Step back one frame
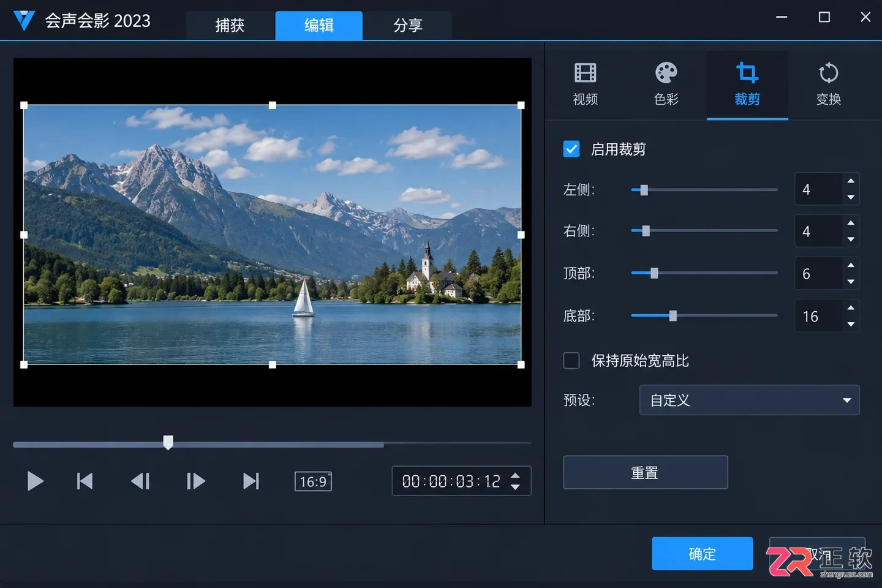Viewport: 882px width, 588px height. coord(140,481)
